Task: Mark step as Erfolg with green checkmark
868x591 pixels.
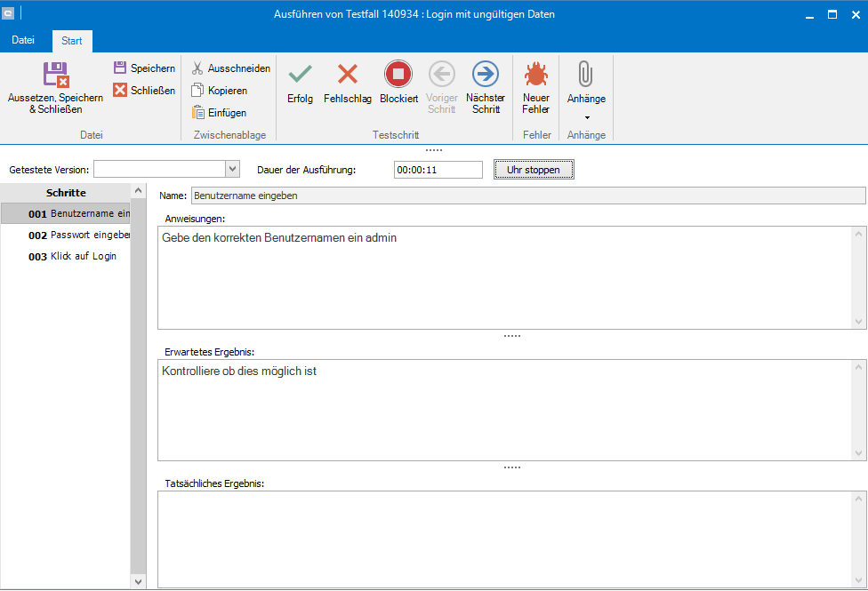Action: (300, 75)
